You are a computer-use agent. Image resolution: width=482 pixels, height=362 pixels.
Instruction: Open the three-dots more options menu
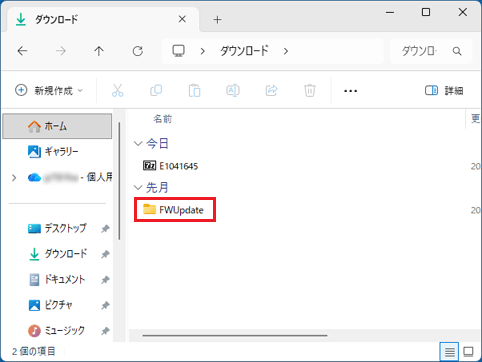(350, 91)
